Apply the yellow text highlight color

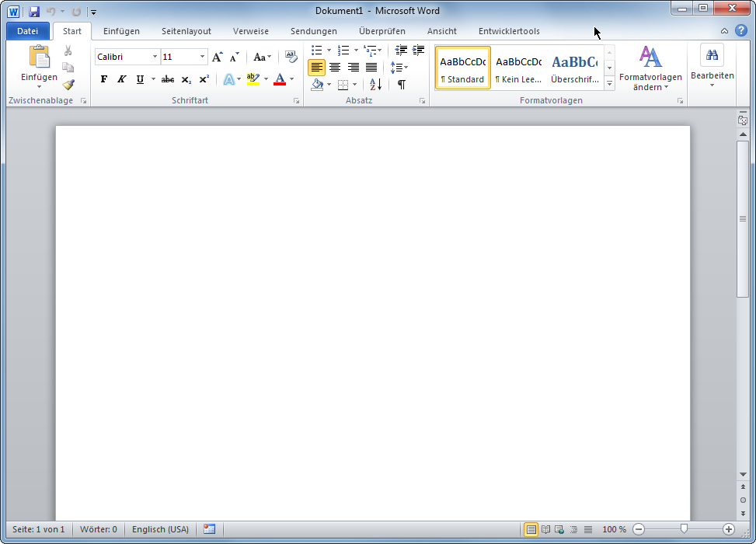click(x=253, y=79)
